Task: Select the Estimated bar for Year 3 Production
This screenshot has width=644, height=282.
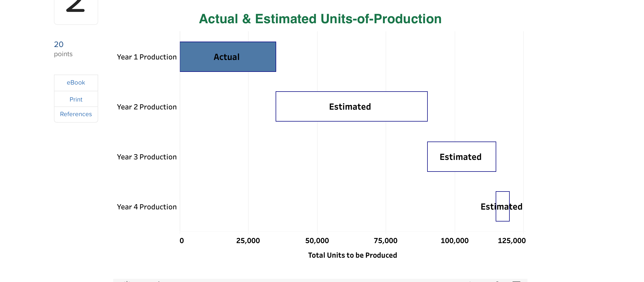Action: point(461,157)
